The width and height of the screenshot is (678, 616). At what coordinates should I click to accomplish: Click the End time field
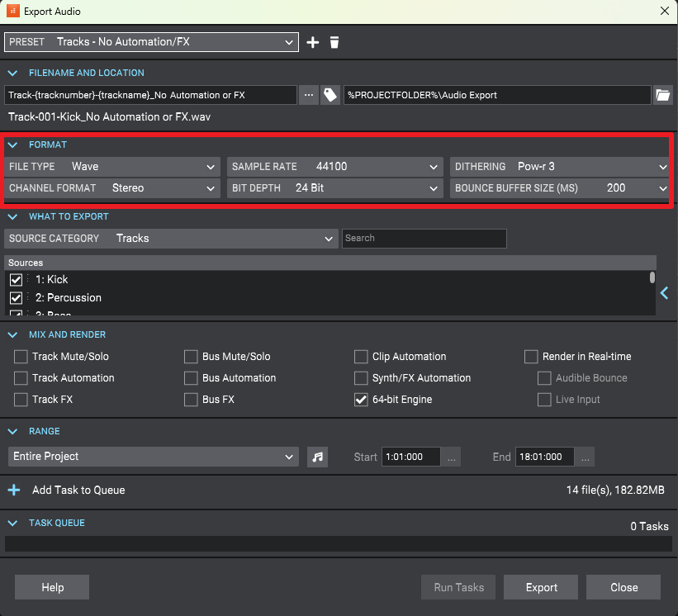pos(545,457)
